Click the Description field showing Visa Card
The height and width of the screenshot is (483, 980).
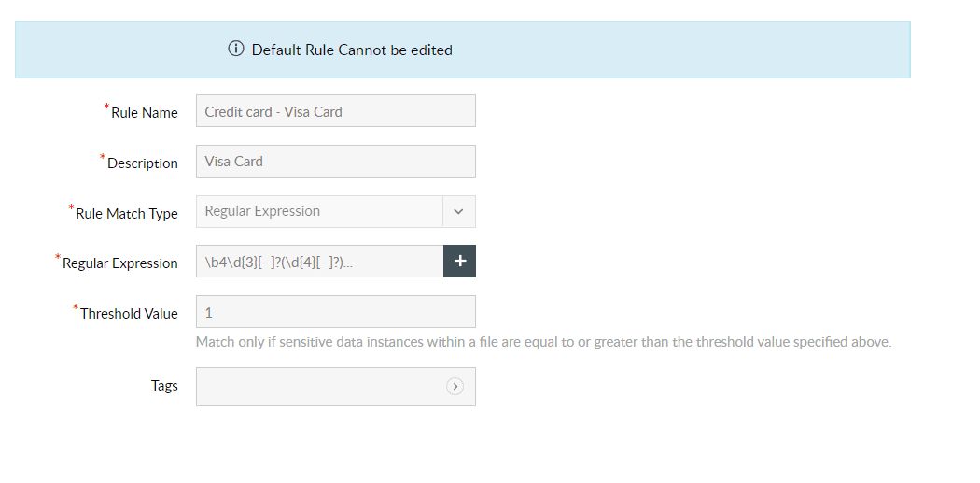point(335,161)
